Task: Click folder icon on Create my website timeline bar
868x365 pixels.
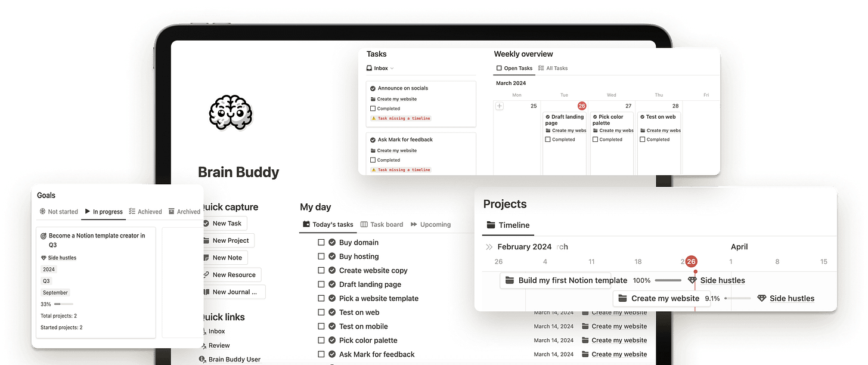Action: [622, 298]
